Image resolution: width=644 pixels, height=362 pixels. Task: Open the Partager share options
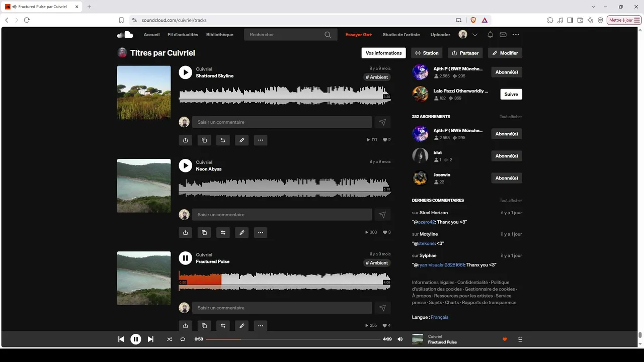coord(465,53)
